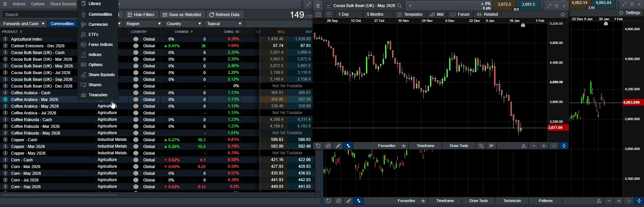This screenshot has width=644, height=207.
Task: Toggle auto-scale button on Cocoa chart toolbar
Action: [564, 146]
